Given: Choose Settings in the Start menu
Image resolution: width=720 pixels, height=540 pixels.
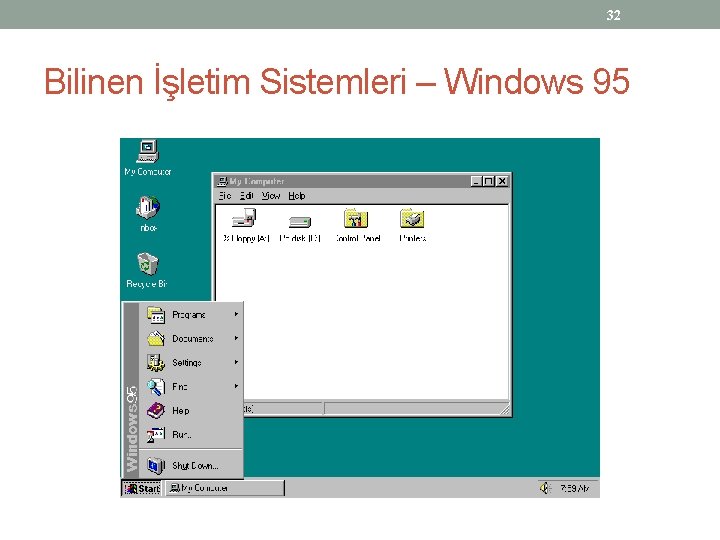Looking at the screenshot, I should (191, 362).
